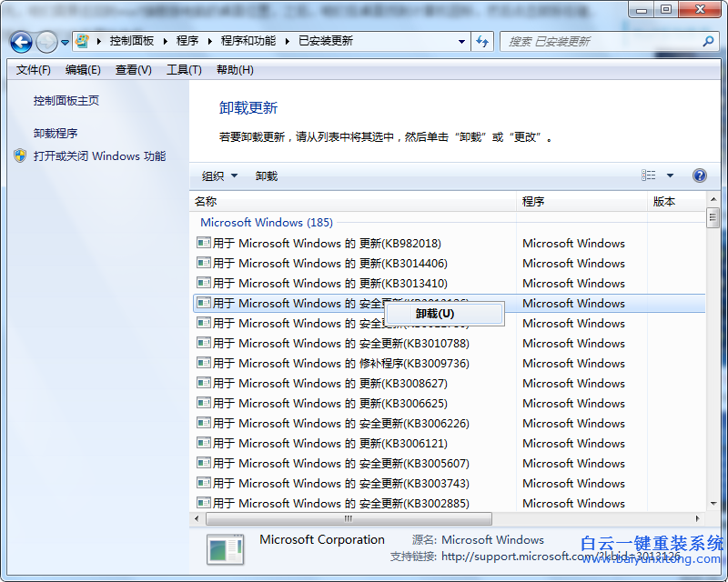
Task: Click the horizontal scrollbar thumb
Action: (x=349, y=518)
